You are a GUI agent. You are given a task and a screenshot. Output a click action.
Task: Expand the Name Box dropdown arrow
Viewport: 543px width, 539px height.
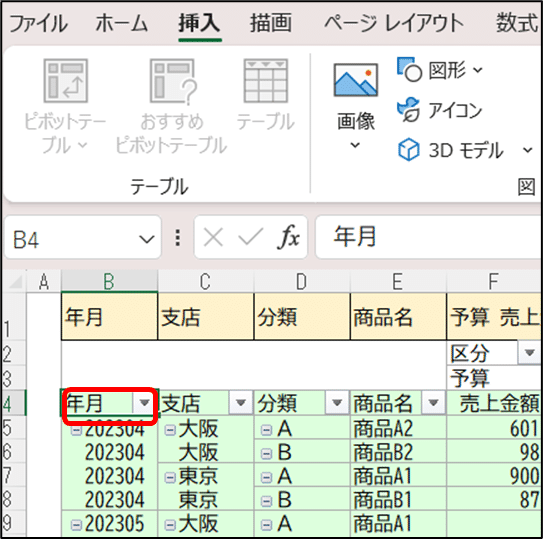click(146, 239)
